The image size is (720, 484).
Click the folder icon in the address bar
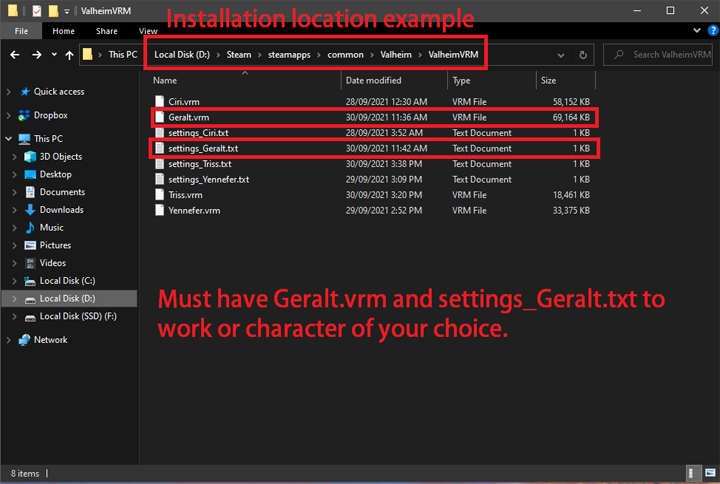tap(87, 55)
